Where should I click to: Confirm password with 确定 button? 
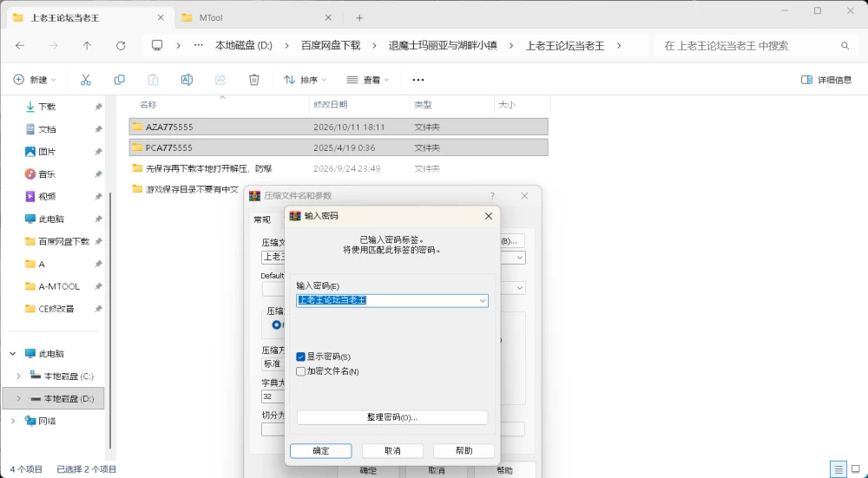pos(320,451)
